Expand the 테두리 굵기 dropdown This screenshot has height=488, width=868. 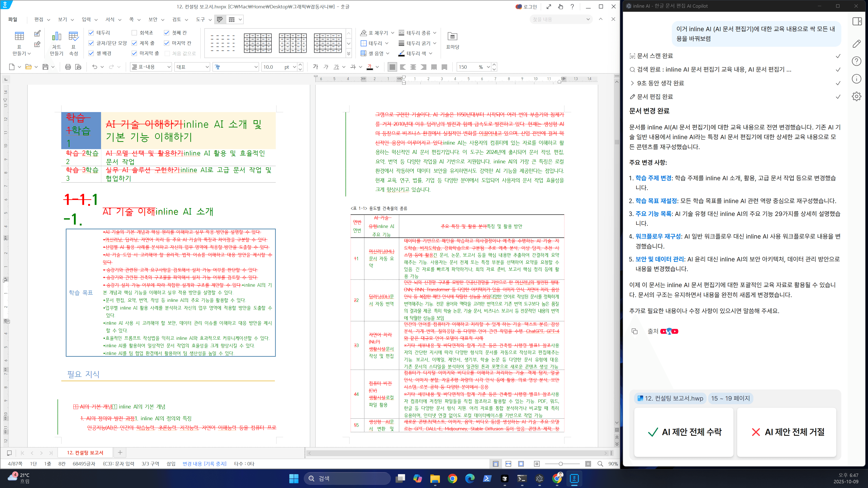(435, 43)
